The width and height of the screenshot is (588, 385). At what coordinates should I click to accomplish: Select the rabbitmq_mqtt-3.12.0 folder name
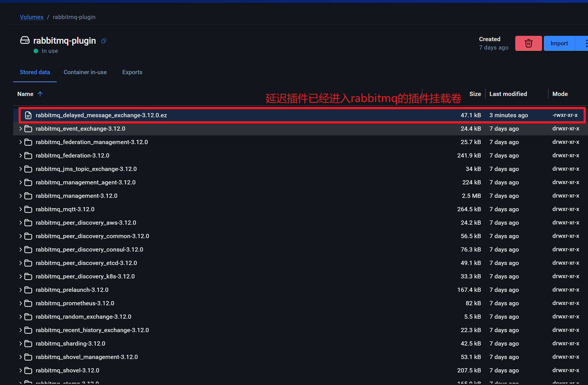point(65,209)
